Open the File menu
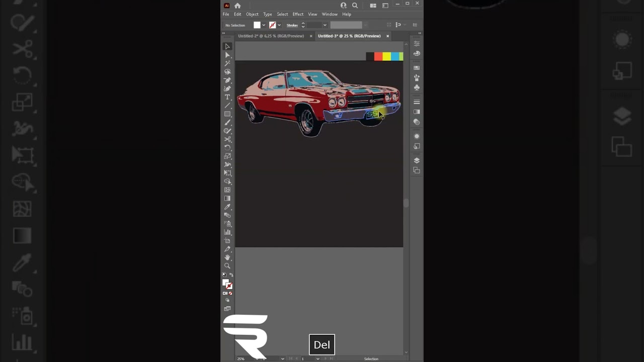Viewport: 644px width, 362px height. click(x=226, y=14)
